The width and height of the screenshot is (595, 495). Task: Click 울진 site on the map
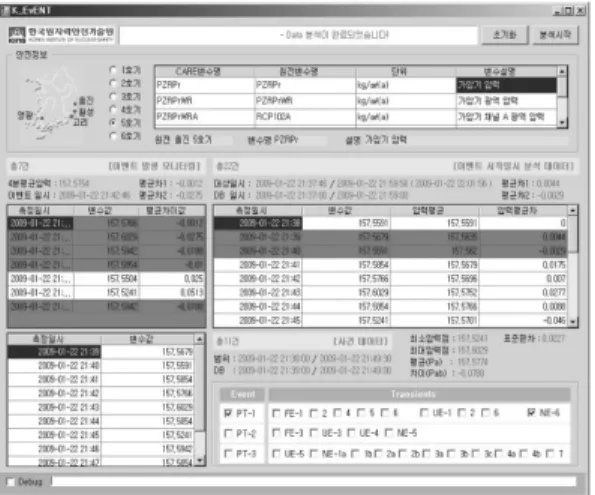click(x=85, y=101)
